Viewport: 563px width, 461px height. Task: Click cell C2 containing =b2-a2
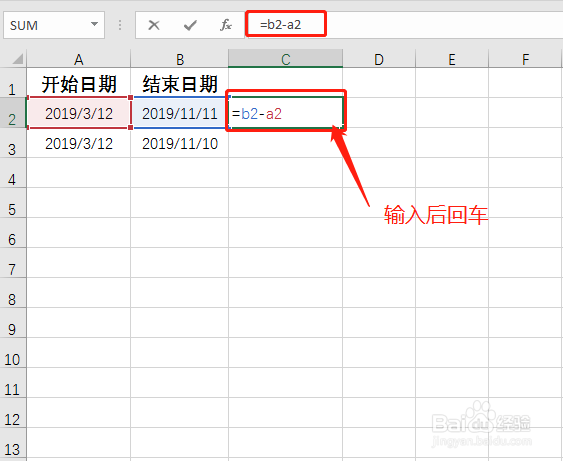point(286,112)
